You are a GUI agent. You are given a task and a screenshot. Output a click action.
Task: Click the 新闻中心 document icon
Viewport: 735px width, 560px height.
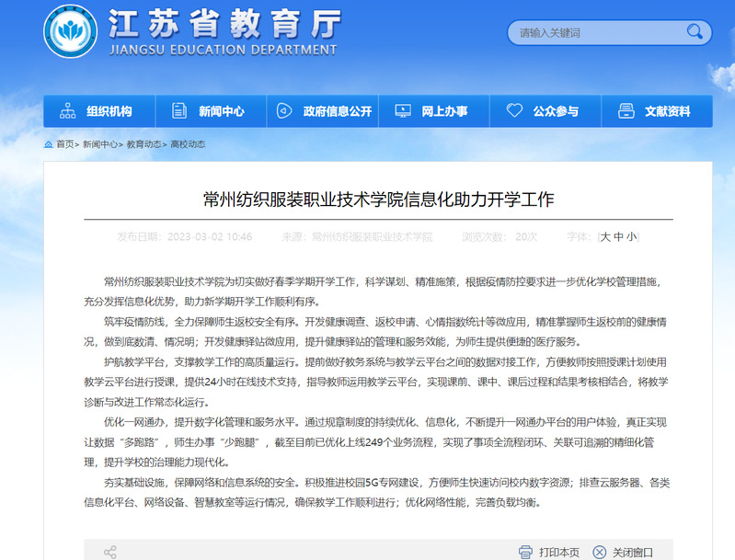[178, 111]
